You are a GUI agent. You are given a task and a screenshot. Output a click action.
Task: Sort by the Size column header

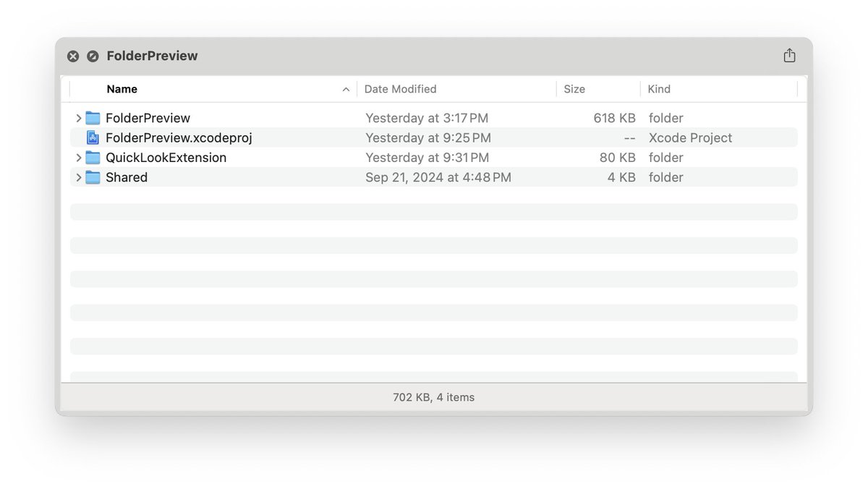coord(574,89)
